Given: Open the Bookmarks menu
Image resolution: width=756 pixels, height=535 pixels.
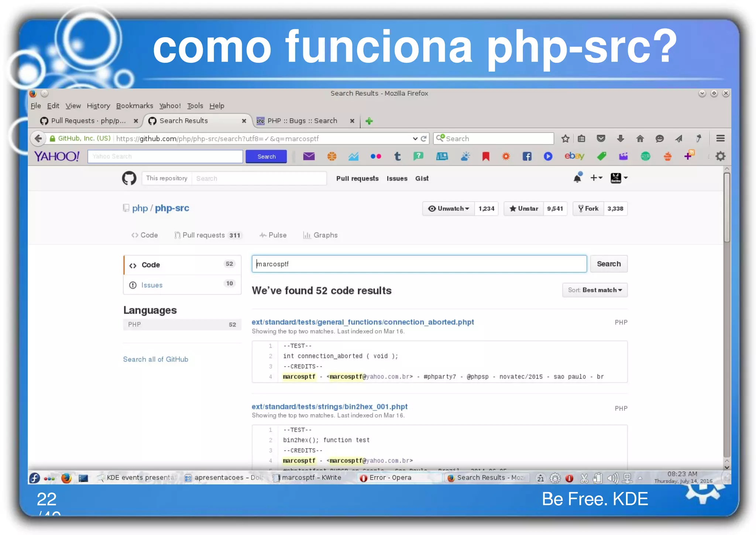Looking at the screenshot, I should point(134,106).
